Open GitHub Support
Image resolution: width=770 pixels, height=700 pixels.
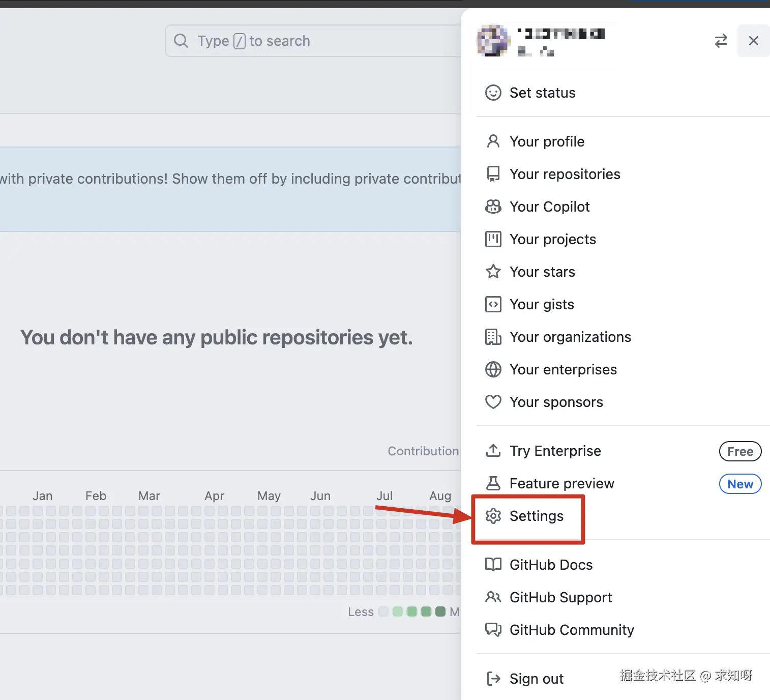point(624,597)
